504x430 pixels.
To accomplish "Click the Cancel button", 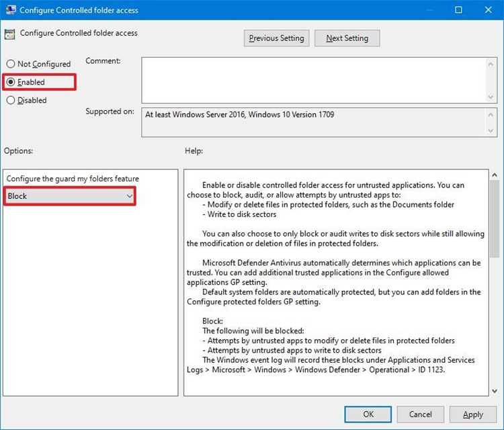I will click(x=421, y=415).
